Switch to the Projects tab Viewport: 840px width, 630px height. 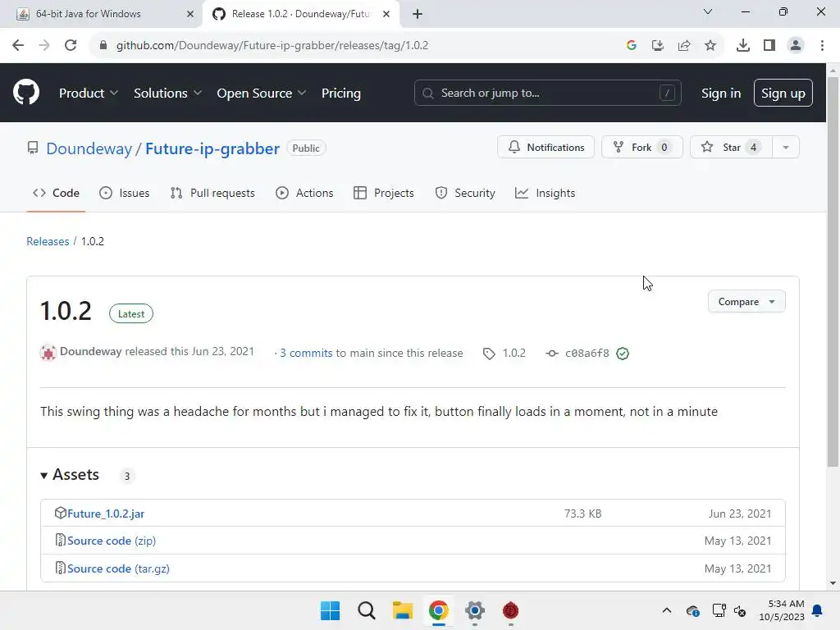coord(384,193)
